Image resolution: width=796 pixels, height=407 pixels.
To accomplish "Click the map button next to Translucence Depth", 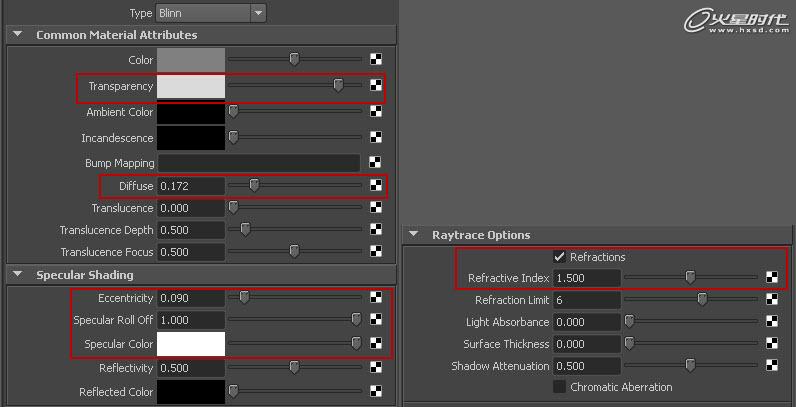I will coord(376,229).
